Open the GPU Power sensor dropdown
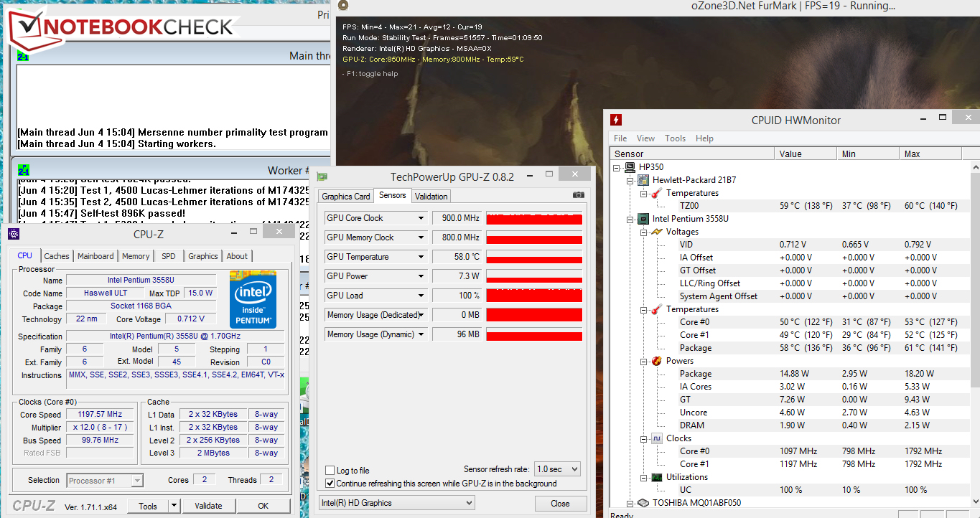The width and height of the screenshot is (980, 518). coord(421,276)
